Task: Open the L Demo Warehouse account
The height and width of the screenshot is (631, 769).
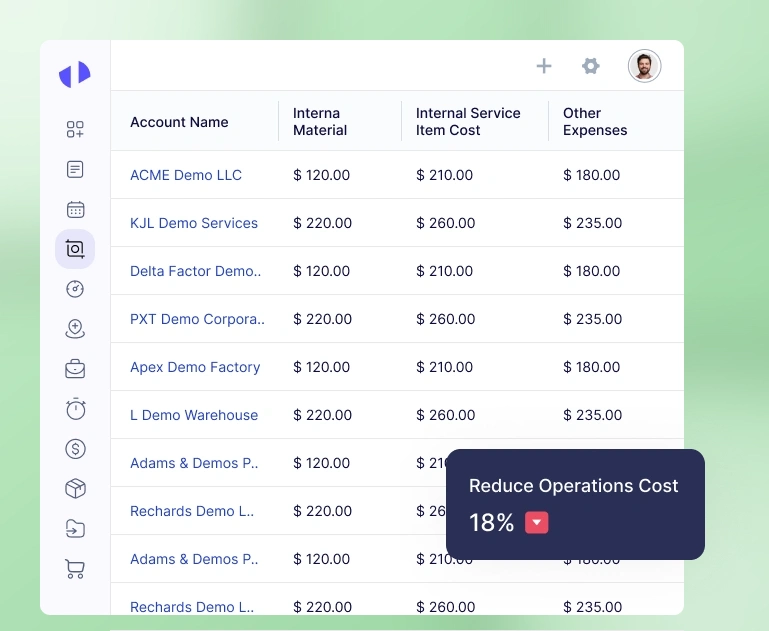Action: point(194,415)
